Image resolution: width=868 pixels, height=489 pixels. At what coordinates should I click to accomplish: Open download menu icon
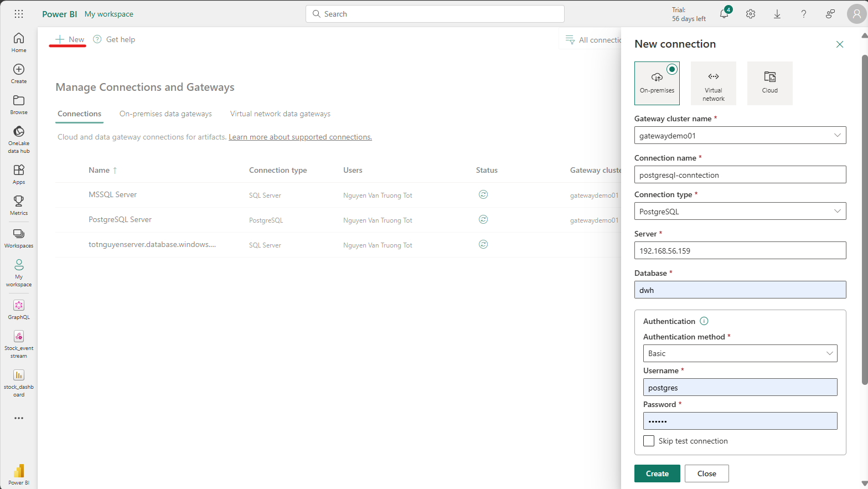click(777, 14)
